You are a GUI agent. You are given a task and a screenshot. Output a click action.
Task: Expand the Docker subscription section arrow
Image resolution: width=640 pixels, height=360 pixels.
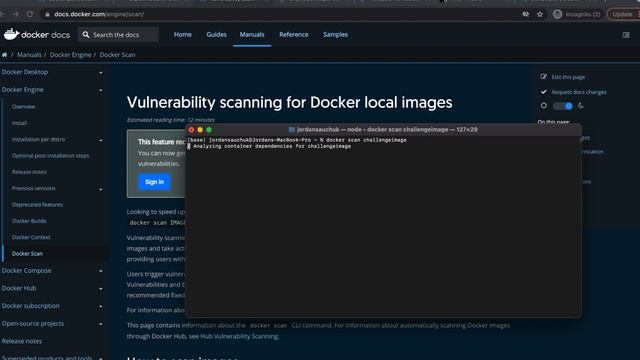101,307
